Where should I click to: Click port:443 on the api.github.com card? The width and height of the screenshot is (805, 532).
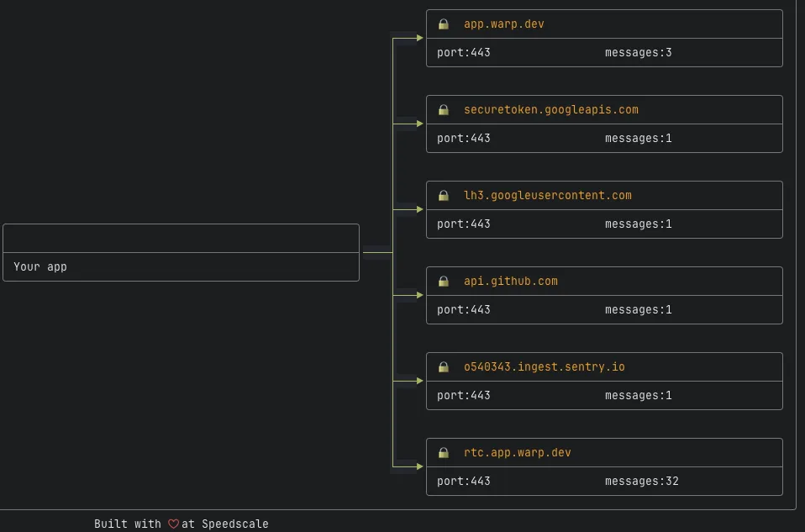[x=463, y=309]
